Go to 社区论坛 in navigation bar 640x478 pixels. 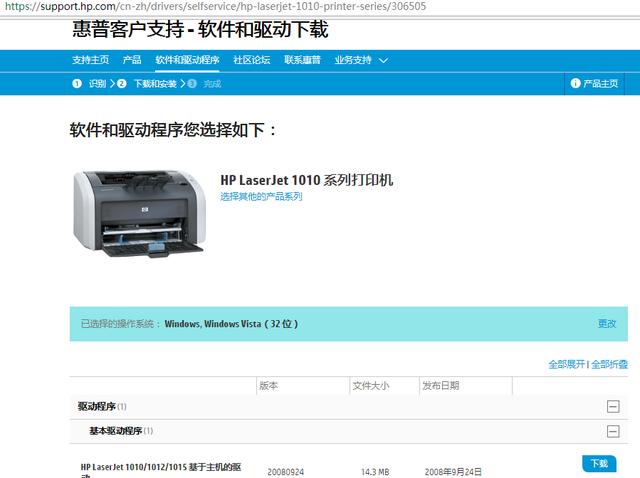point(252,60)
